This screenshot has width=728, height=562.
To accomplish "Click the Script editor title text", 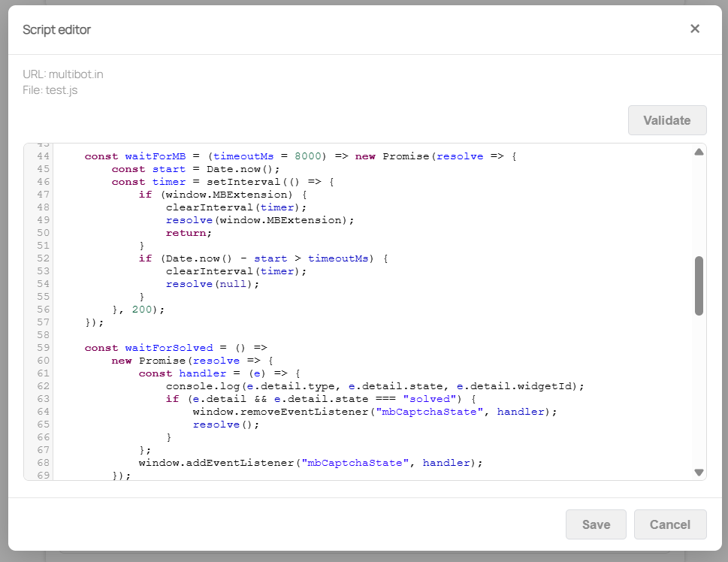I will coord(56,29).
